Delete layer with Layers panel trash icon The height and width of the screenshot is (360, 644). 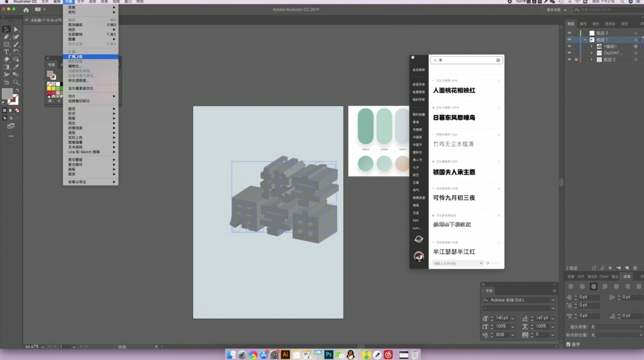click(635, 268)
